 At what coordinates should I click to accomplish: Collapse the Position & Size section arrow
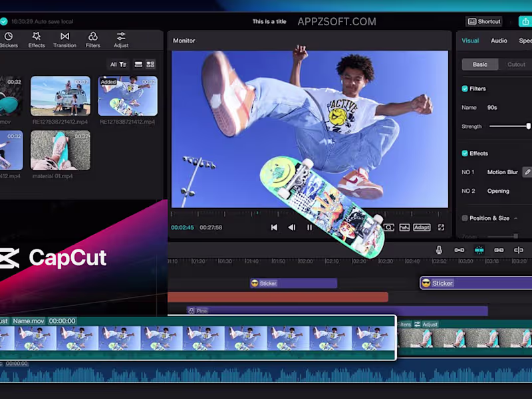tap(516, 219)
